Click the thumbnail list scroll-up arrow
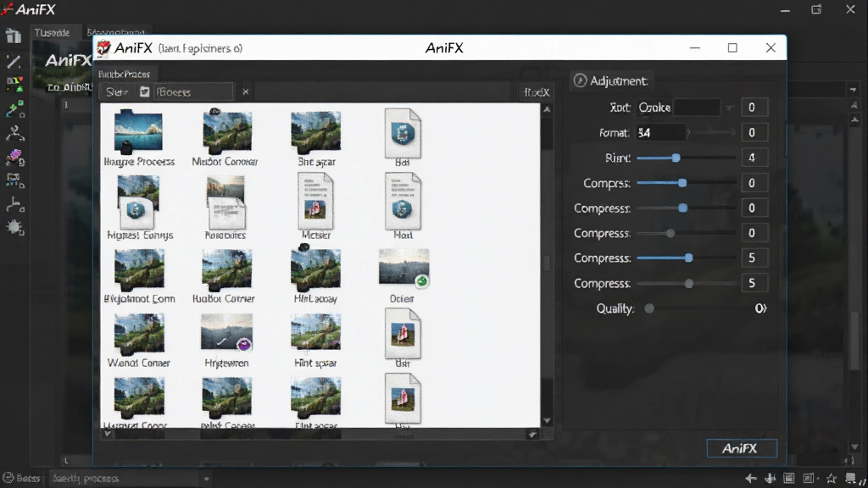The width and height of the screenshot is (868, 488). pyautogui.click(x=547, y=109)
